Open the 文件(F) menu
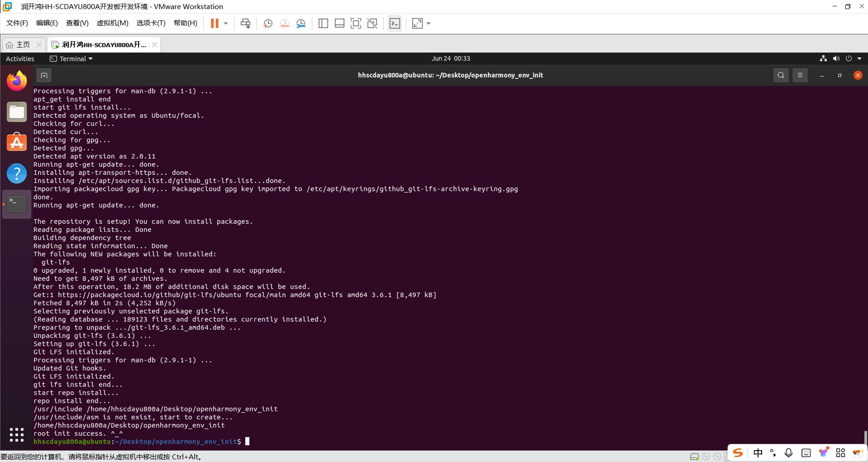868x462 pixels. [17, 23]
